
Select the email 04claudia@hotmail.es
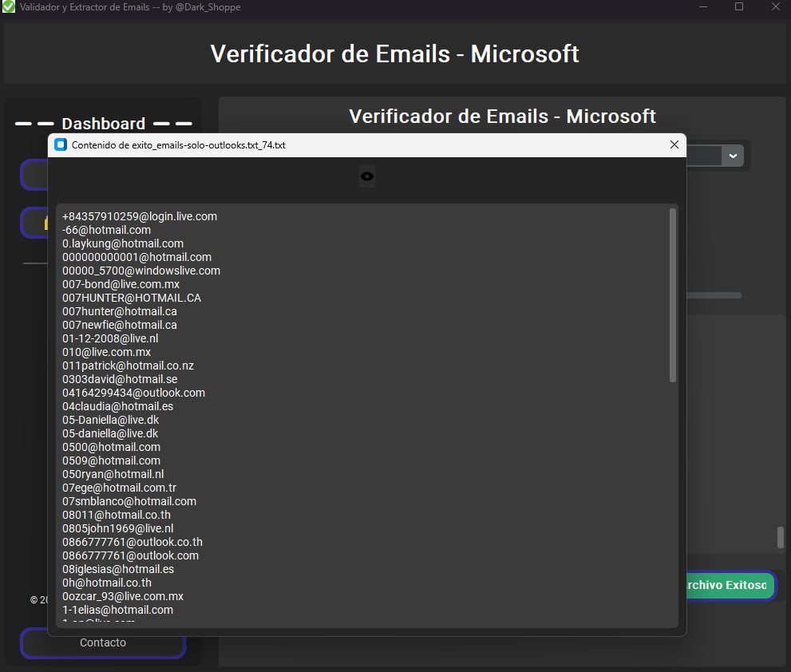coord(117,406)
